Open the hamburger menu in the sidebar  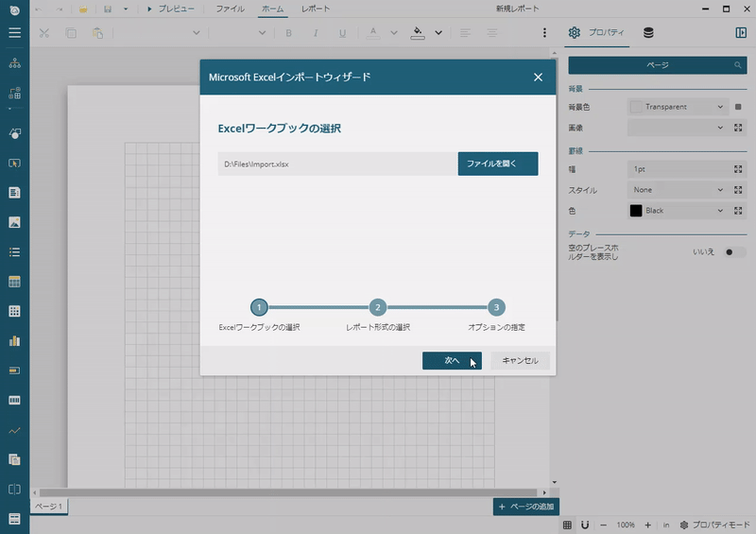pyautogui.click(x=14, y=32)
